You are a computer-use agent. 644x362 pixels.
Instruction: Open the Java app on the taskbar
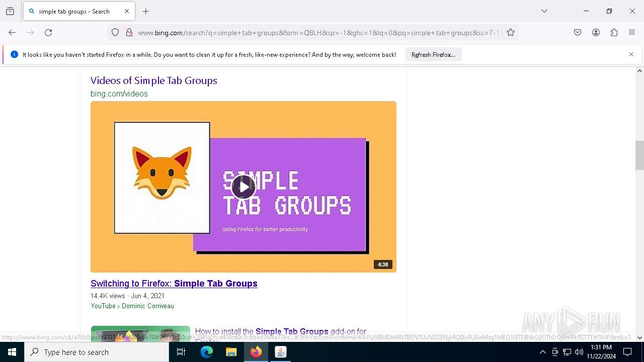click(281, 352)
